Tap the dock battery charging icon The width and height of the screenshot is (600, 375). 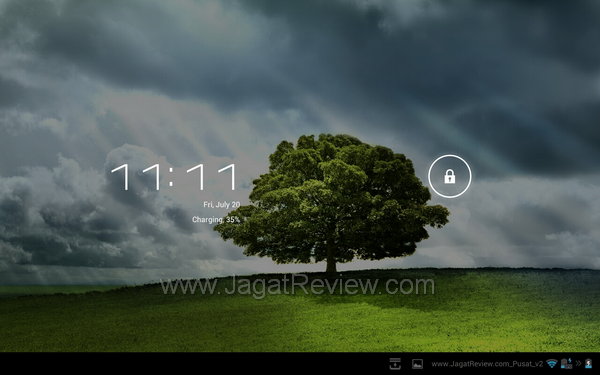click(x=567, y=364)
